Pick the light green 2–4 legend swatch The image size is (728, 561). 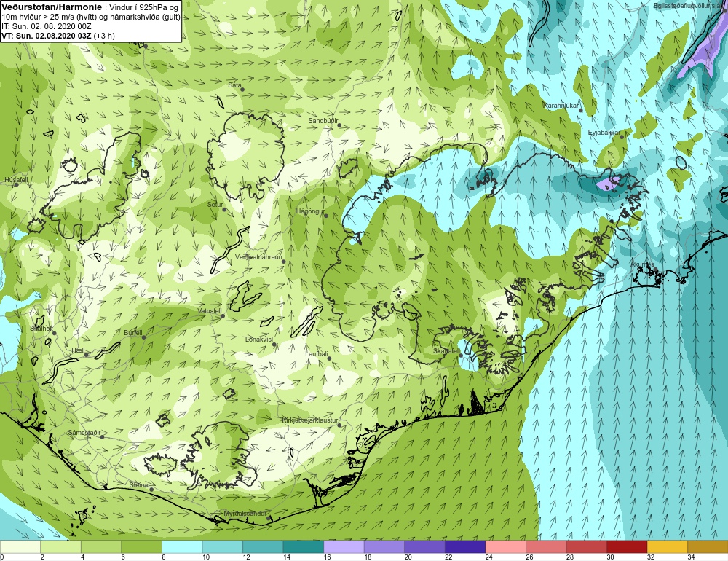click(x=60, y=546)
